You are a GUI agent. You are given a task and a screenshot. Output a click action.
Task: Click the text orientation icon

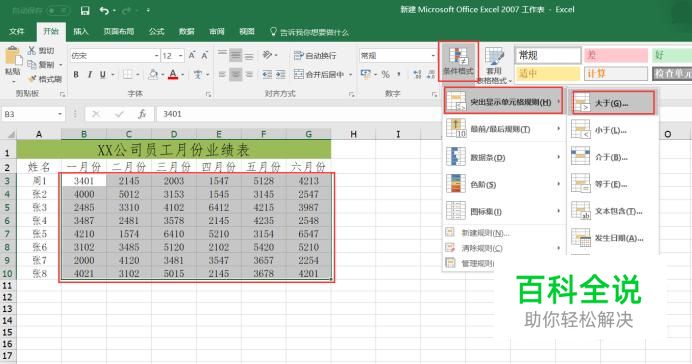[267, 55]
